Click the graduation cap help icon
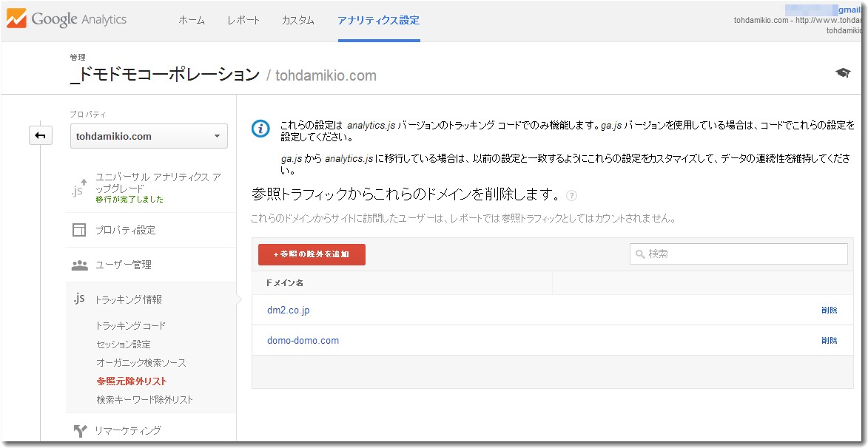Image resolution: width=868 pixels, height=448 pixels. pos(842,72)
